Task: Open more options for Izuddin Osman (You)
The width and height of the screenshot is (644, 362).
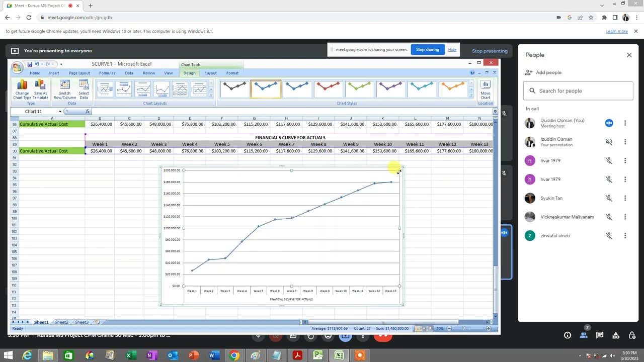Action: click(625, 123)
